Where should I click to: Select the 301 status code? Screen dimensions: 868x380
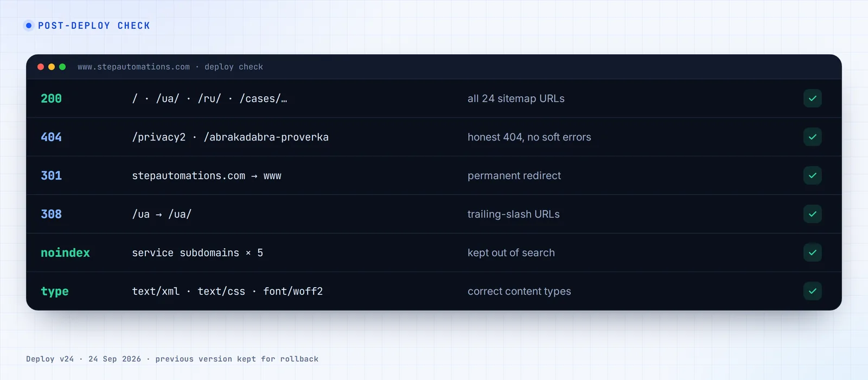pos(52,176)
